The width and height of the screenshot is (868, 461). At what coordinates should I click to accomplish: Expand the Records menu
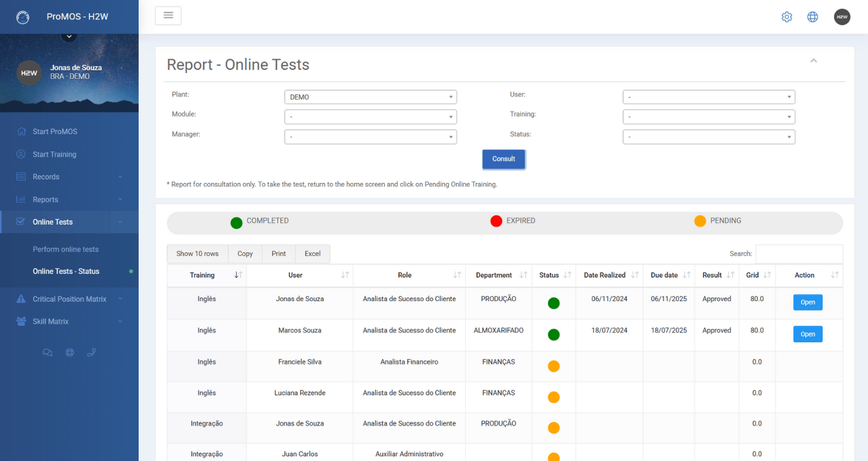(69, 177)
